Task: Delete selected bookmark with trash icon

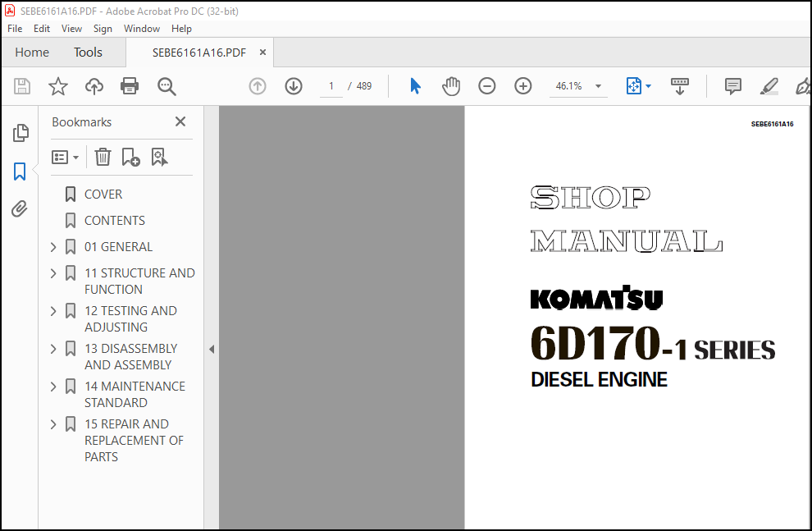Action: (103, 157)
